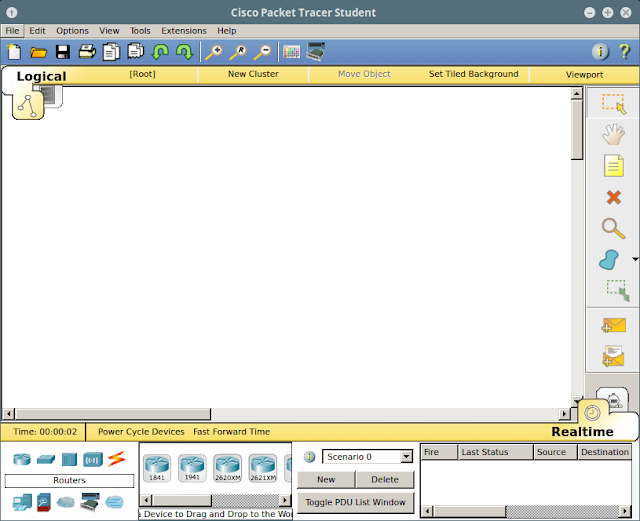Viewport: 640px width, 521px height.
Task: Click Toggle PDU List Window button
Action: [355, 502]
